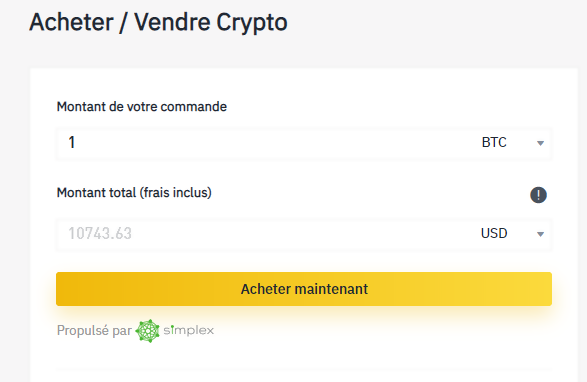Click the exclamation info icon beside total amount

pyautogui.click(x=538, y=195)
